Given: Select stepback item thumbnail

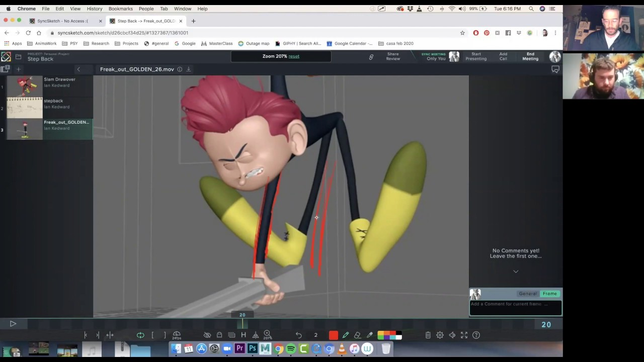Looking at the screenshot, I should pos(24,108).
